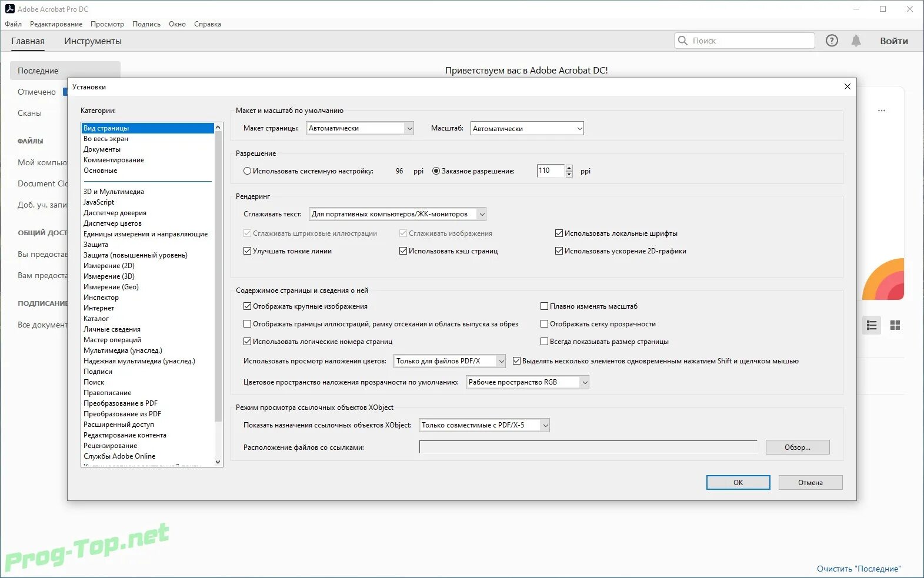Select the Документы category

point(148,149)
